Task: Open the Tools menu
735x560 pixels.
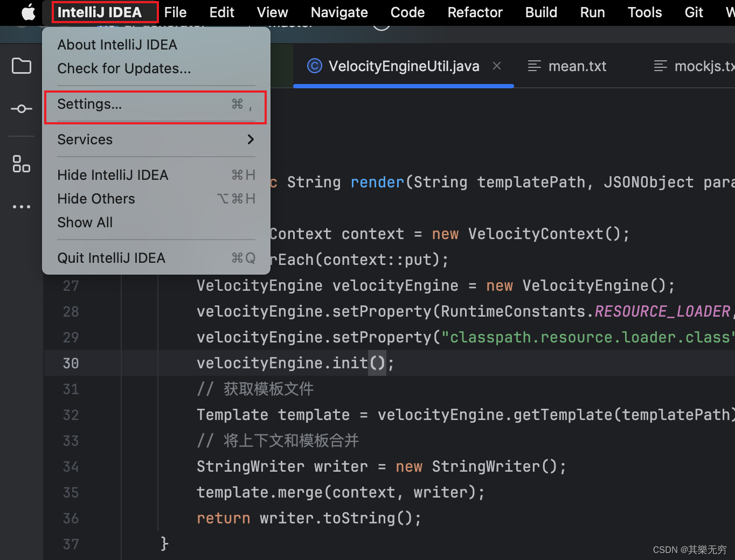Action: click(644, 12)
